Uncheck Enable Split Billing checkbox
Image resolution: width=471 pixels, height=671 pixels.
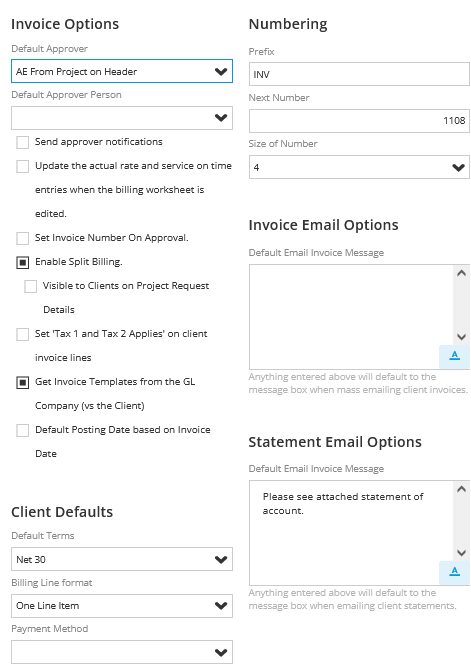tap(23, 262)
